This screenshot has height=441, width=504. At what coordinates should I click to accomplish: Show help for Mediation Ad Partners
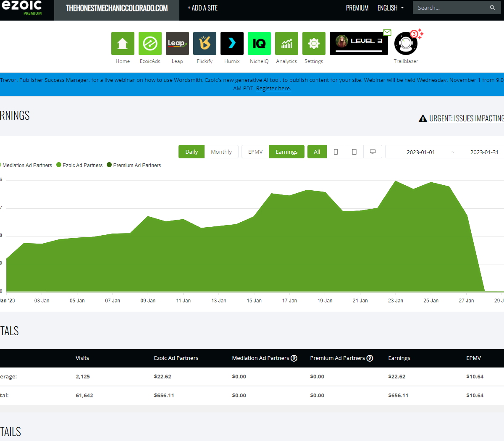[x=294, y=358]
